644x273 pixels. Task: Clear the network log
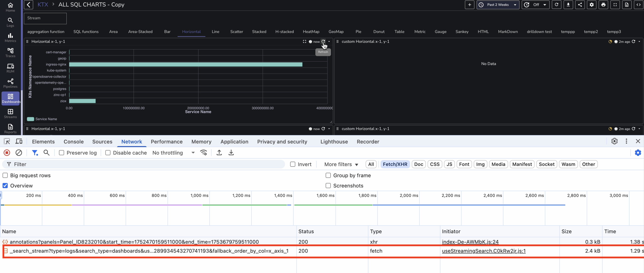[19, 153]
